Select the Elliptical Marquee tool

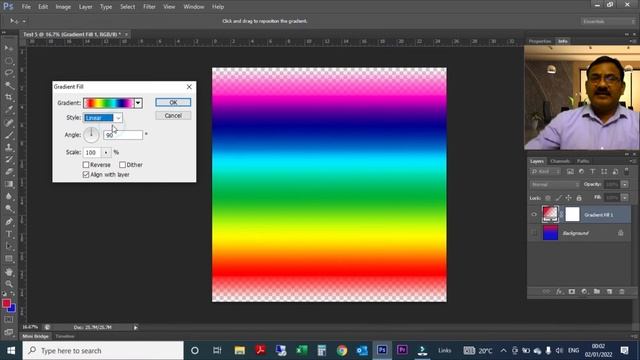9,61
